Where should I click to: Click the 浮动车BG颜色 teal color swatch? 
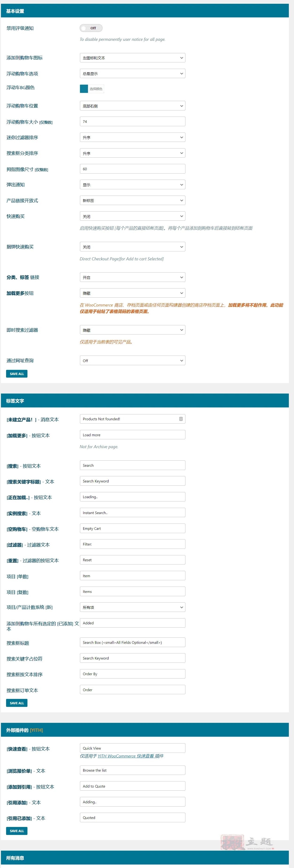(x=84, y=89)
